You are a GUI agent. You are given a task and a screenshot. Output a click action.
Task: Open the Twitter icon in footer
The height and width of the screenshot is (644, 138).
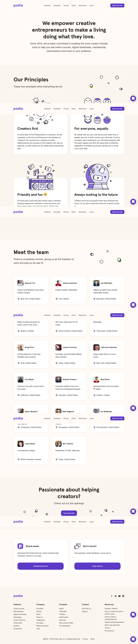click(x=115, y=596)
